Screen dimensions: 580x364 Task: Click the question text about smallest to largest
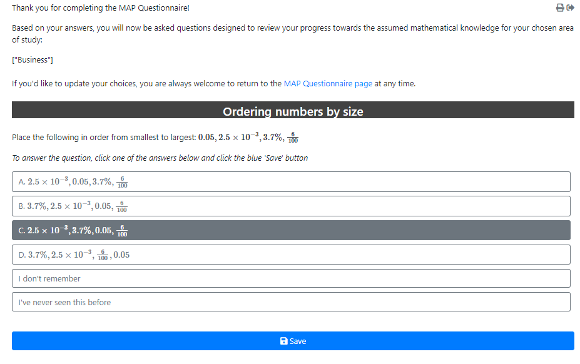tap(155, 137)
